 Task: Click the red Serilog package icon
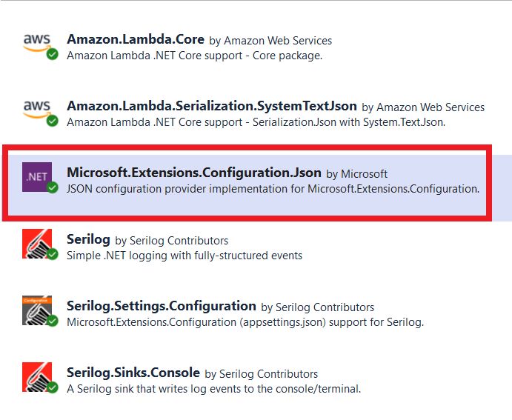[37, 244]
